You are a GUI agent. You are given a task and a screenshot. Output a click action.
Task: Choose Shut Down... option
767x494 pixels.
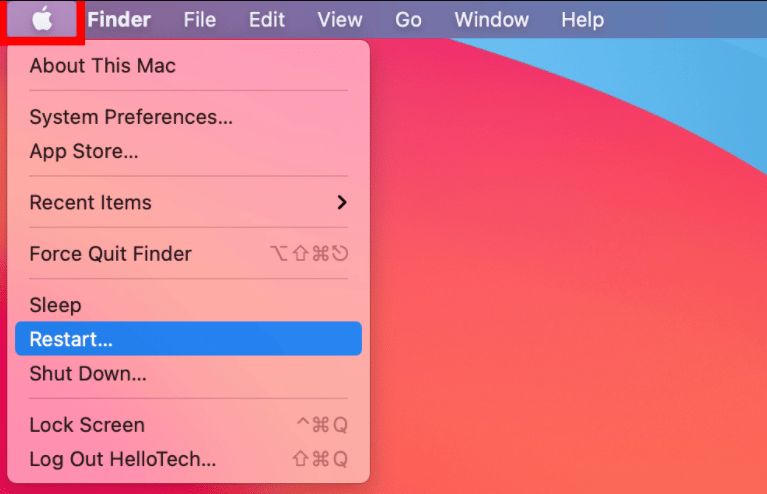point(188,373)
